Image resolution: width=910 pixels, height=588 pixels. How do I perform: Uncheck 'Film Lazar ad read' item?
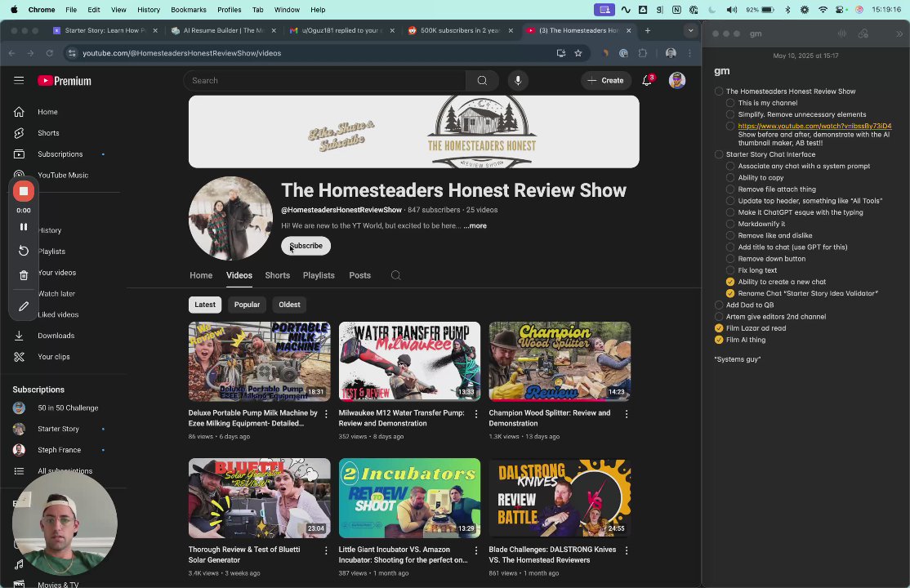tap(719, 328)
